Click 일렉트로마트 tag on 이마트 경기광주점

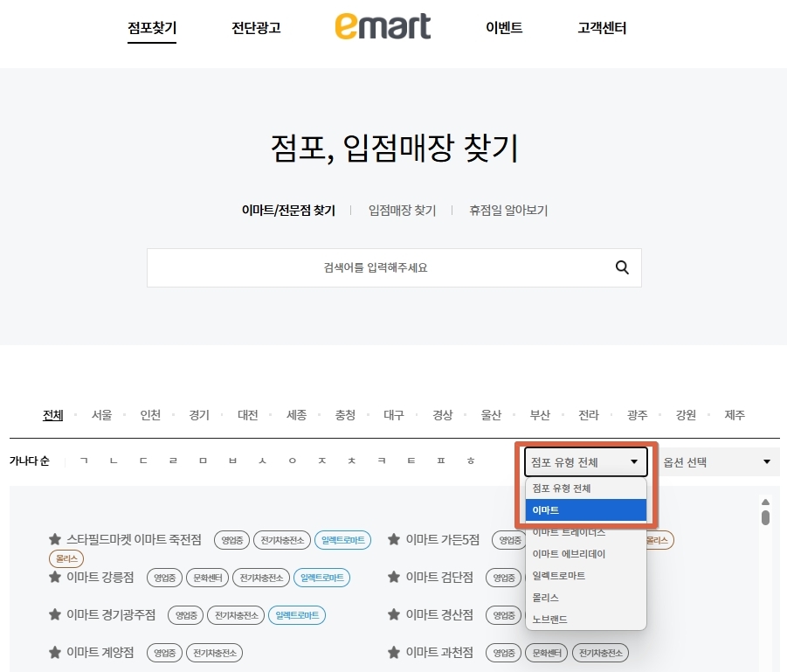297,615
